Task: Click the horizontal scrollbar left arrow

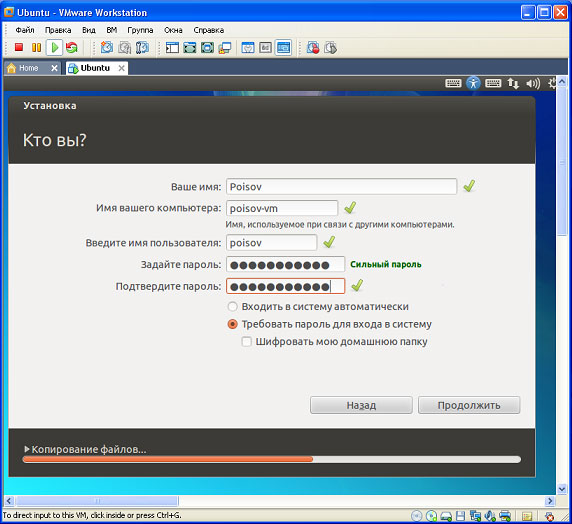Action: [9, 501]
